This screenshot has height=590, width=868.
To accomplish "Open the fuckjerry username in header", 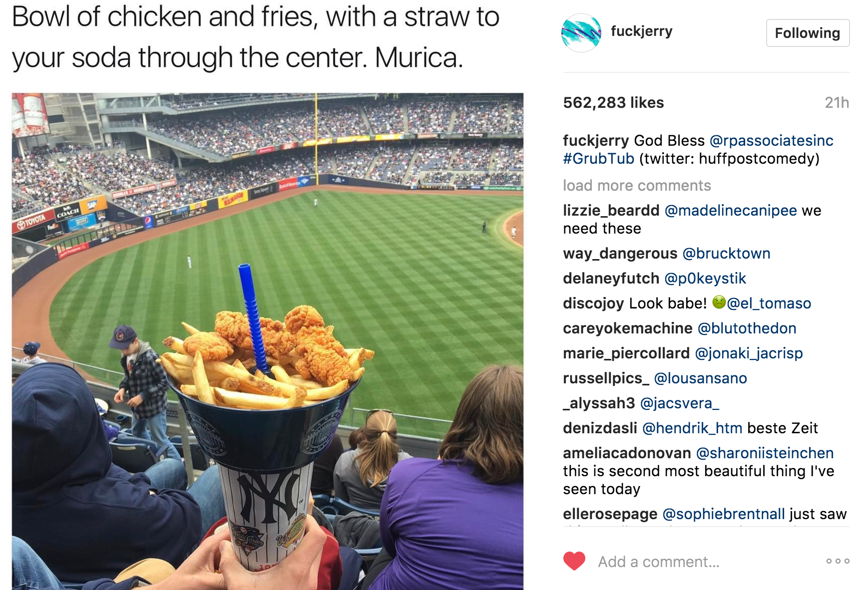I will [x=641, y=31].
